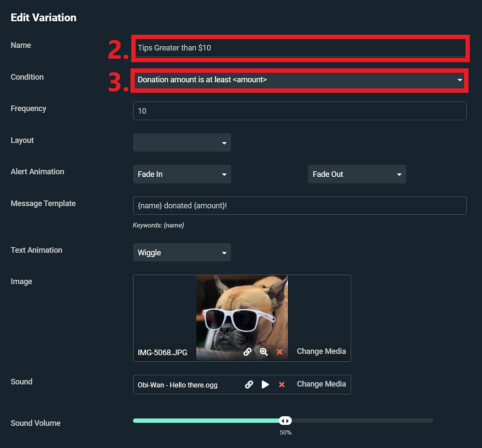Zoom into the image preview icon

pos(264,352)
